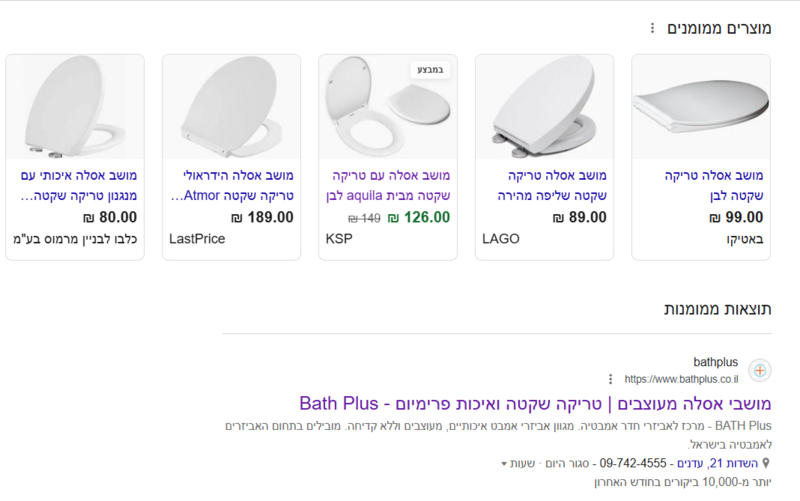Click the במבצע sale badge on KSP product
Image resolution: width=800 pixels, height=501 pixels.
click(x=430, y=70)
